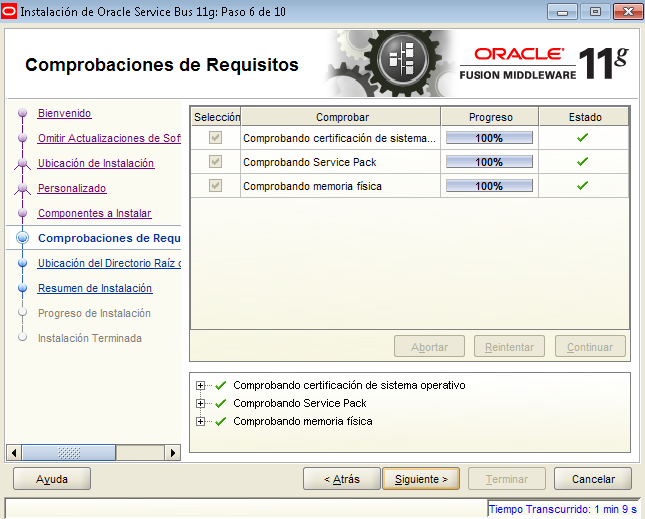Click status checkmark for memoria física table row
This screenshot has width=645, height=519.
[x=582, y=185]
